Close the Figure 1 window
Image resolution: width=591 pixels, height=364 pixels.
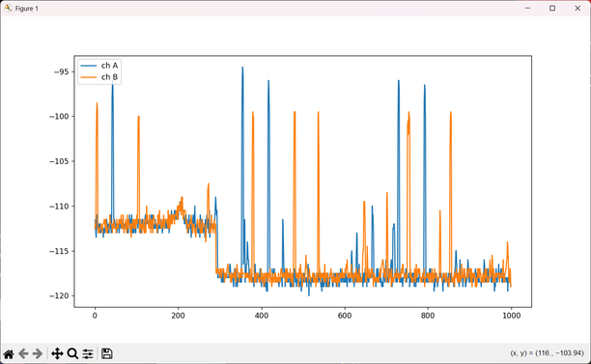point(577,8)
